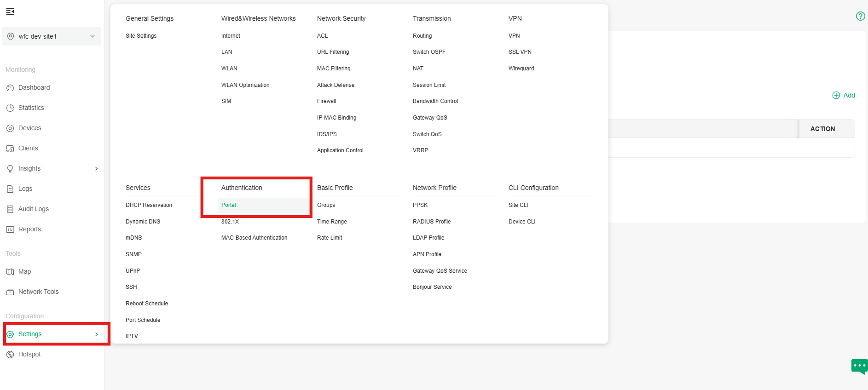Click the Map icon under Tools
The image size is (868, 390).
click(x=10, y=272)
